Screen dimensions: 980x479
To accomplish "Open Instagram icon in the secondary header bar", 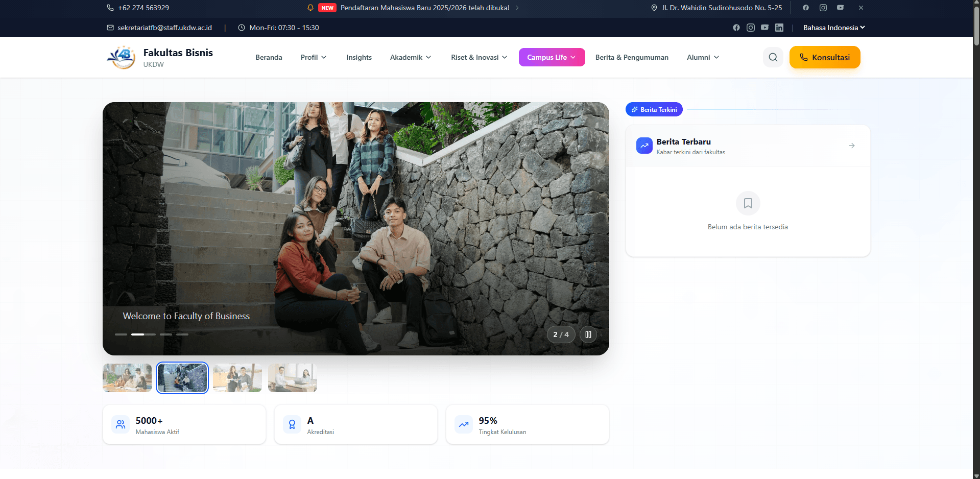I will [x=750, y=28].
